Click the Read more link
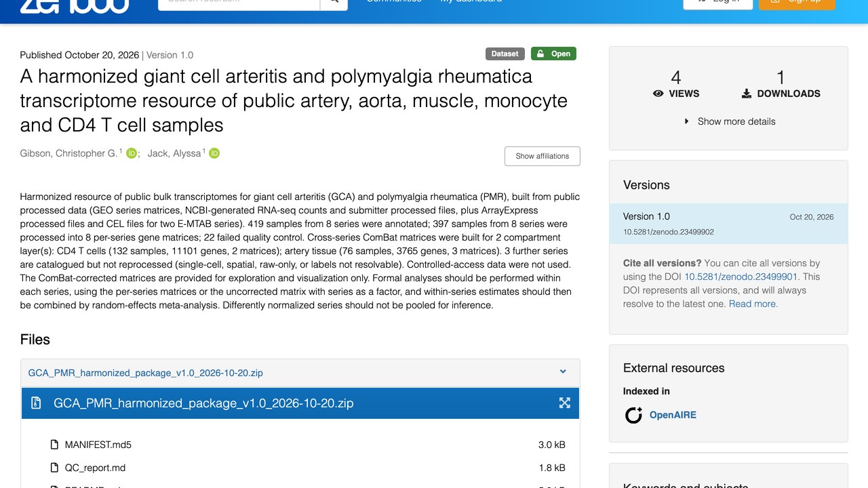Image resolution: width=868 pixels, height=488 pixels. [753, 304]
